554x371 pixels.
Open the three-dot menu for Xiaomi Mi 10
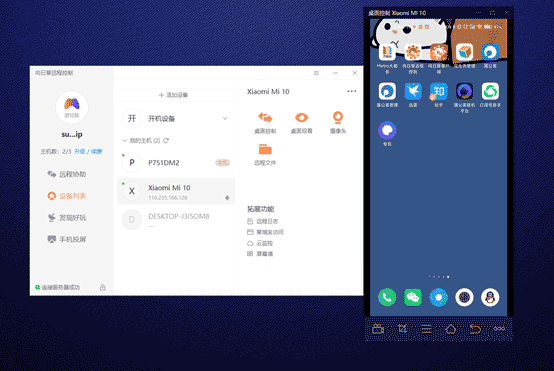[352, 91]
